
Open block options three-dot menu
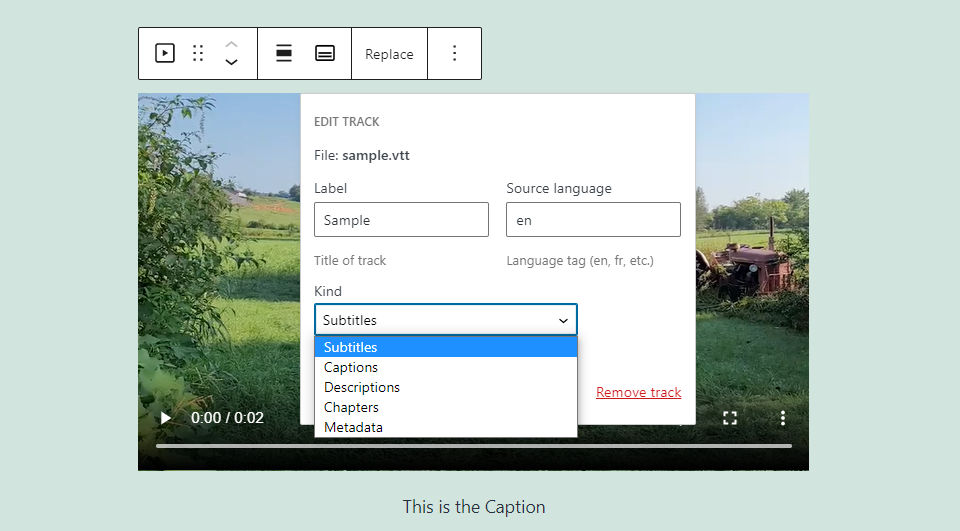click(x=454, y=54)
